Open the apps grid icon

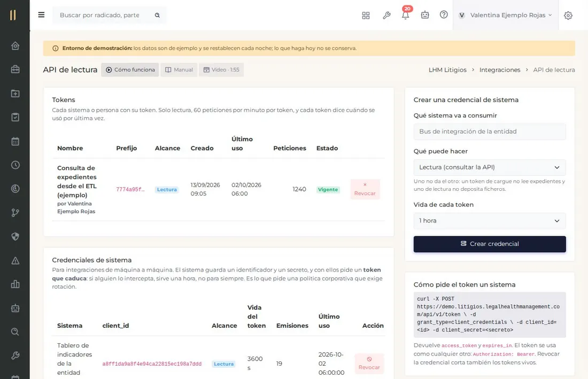[366, 15]
